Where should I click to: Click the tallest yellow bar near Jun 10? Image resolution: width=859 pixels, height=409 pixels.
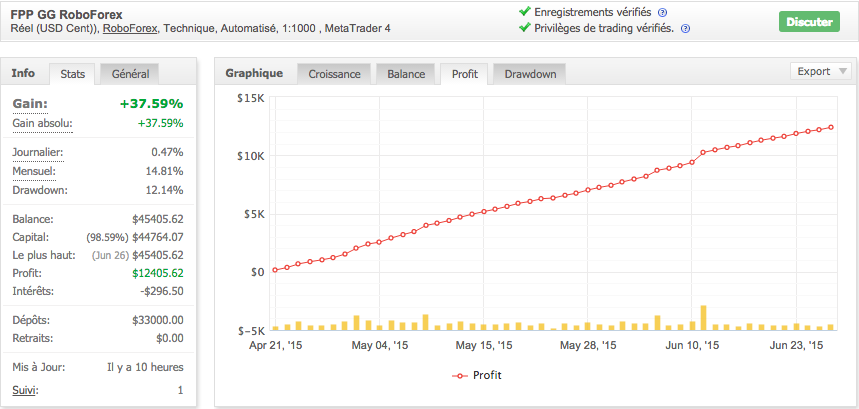point(704,317)
